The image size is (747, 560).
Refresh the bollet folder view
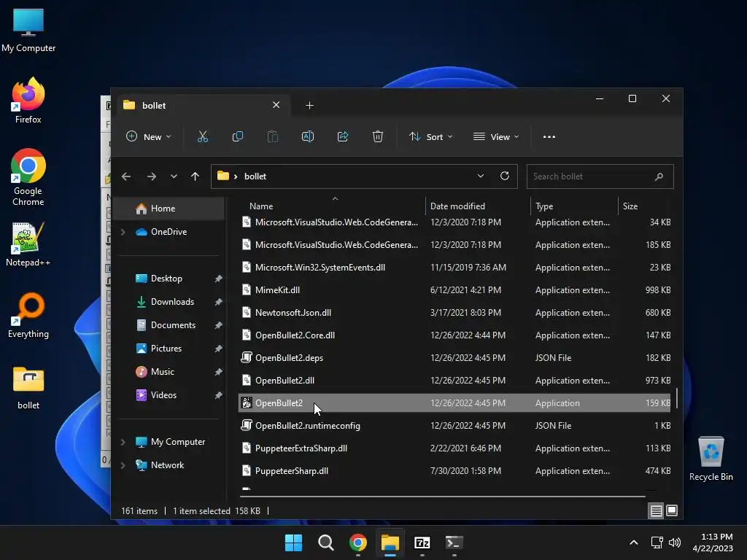pyautogui.click(x=505, y=176)
